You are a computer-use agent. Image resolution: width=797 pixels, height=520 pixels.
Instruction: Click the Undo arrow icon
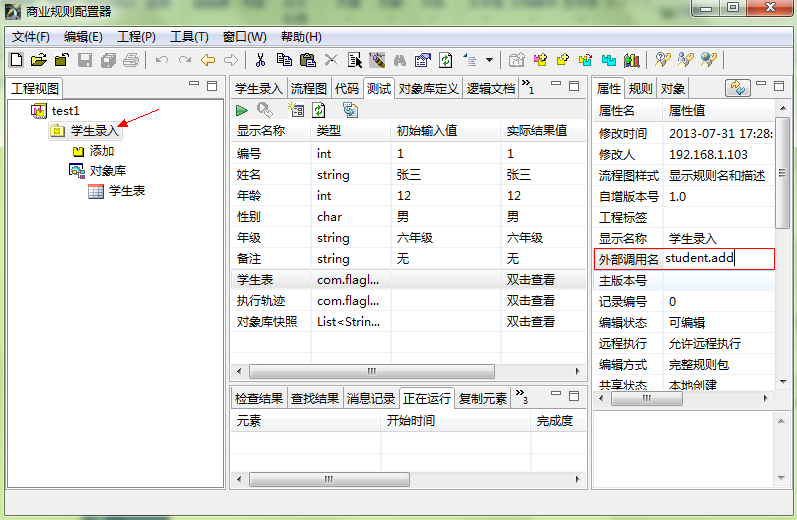(x=162, y=60)
